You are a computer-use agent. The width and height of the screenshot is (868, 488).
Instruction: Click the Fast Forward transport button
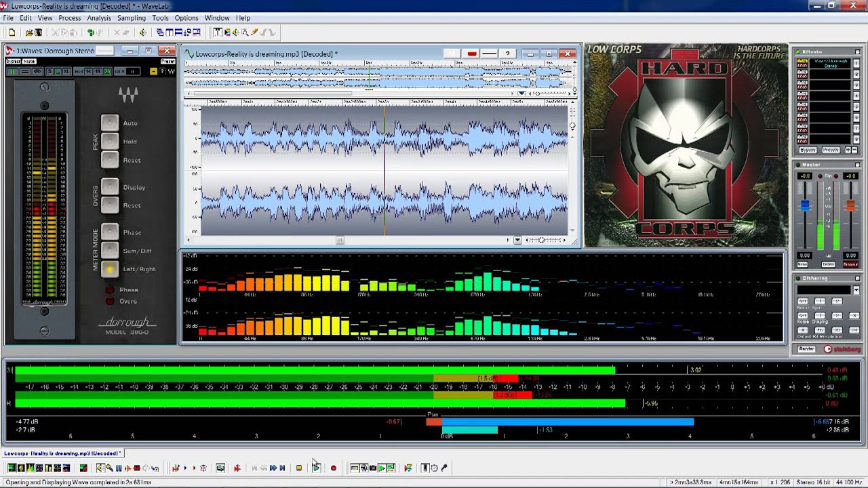click(x=273, y=468)
